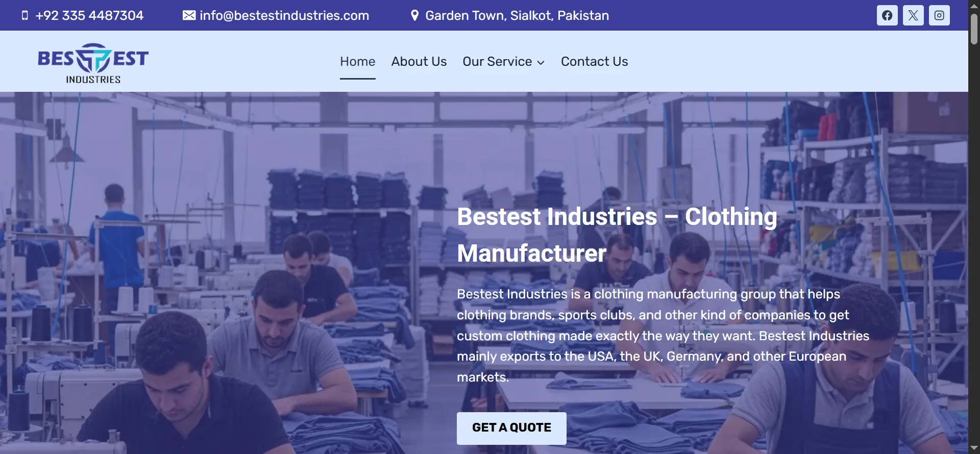Viewport: 980px width, 454px height.
Task: Click the Bestest Industries logo
Action: [x=93, y=63]
